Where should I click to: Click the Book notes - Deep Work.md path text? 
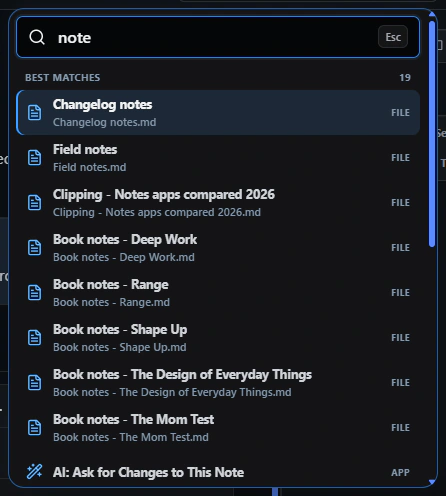pyautogui.click(x=124, y=257)
